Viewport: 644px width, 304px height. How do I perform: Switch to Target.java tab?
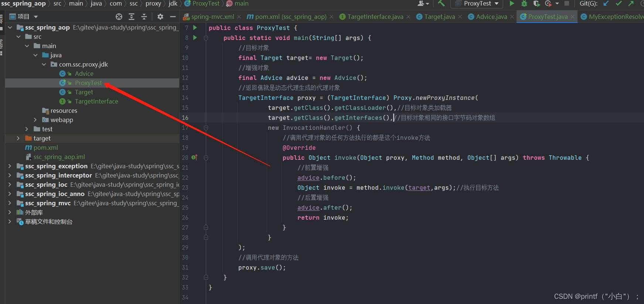[x=439, y=17]
